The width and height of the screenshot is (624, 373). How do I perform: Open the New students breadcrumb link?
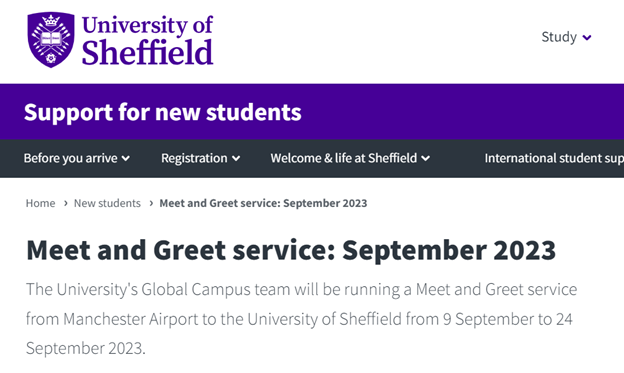pos(107,203)
